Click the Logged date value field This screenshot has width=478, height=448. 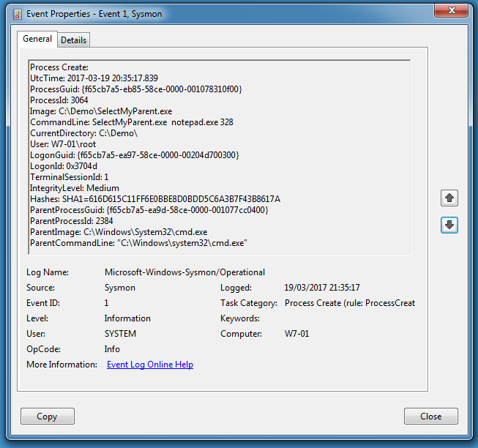[x=321, y=288]
